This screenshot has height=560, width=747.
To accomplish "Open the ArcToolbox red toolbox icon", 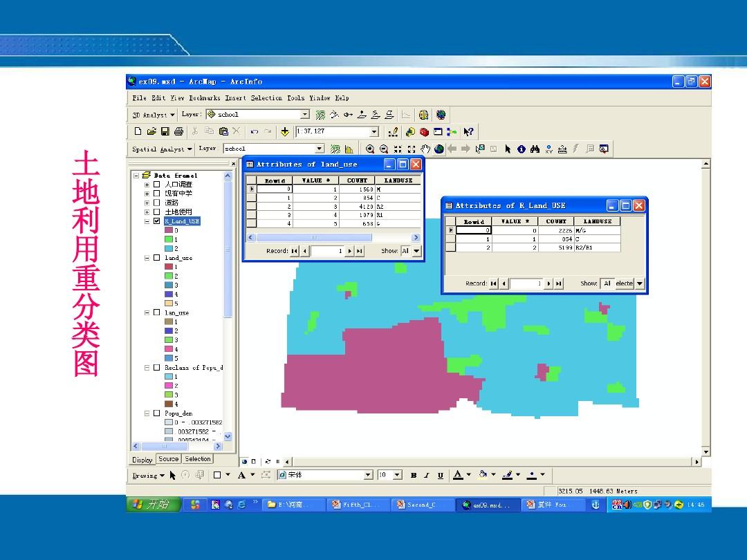I will [x=424, y=131].
